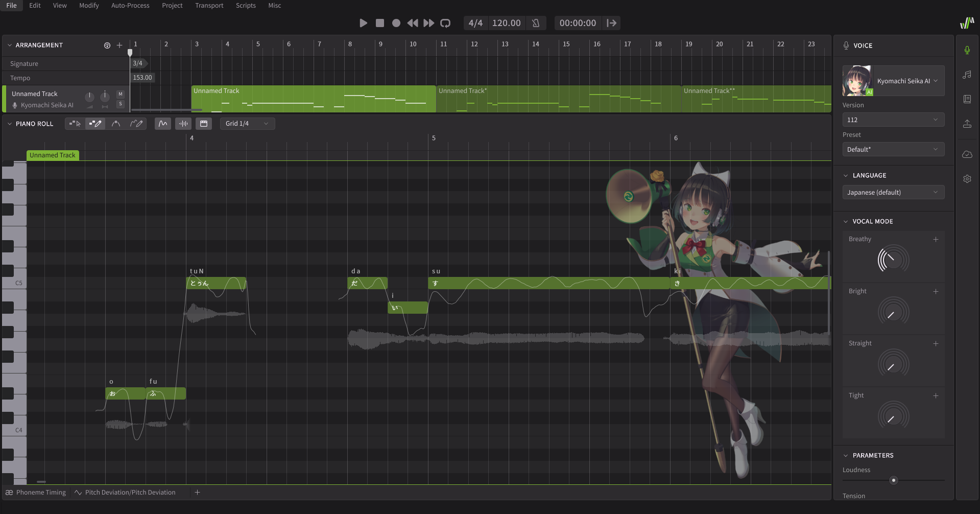Screen dimensions: 980x514
Task: Click the 3/4 time signature marker
Action: [x=139, y=63]
